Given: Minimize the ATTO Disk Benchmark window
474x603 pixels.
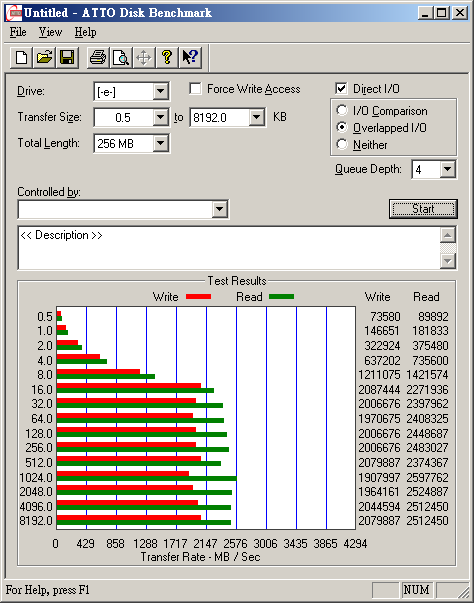Looking at the screenshot, I should click(425, 13).
